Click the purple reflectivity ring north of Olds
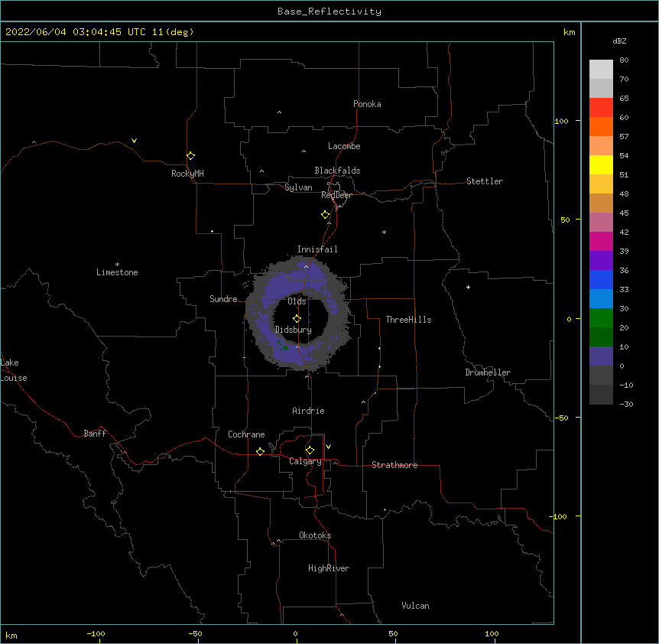Image resolution: width=659 pixels, height=644 pixels. coord(294,282)
